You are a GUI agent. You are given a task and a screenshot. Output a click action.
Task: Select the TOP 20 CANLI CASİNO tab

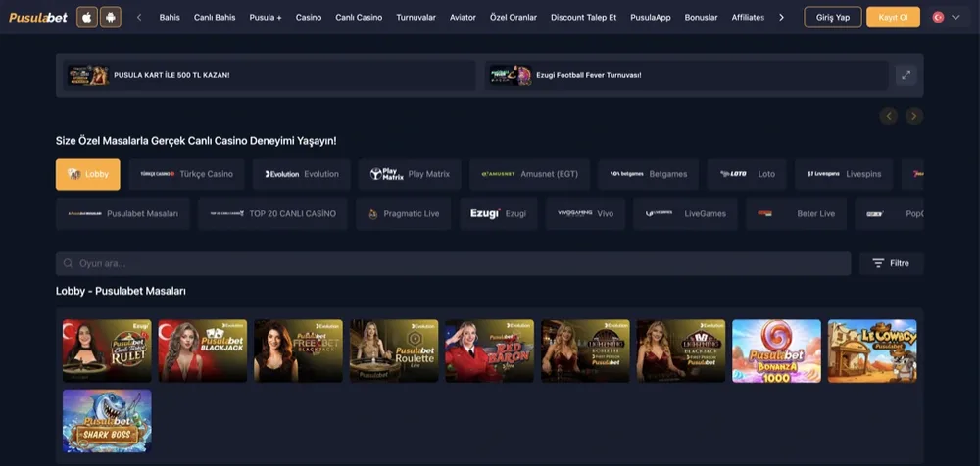(x=272, y=213)
